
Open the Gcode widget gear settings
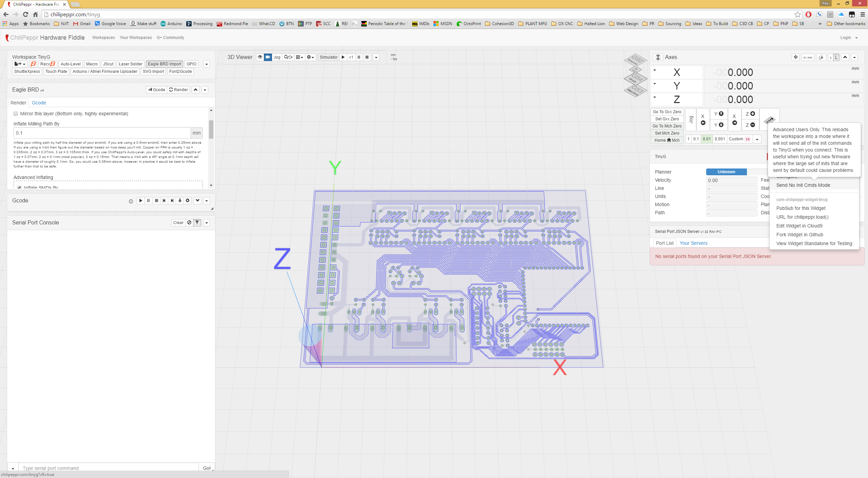pos(188,201)
